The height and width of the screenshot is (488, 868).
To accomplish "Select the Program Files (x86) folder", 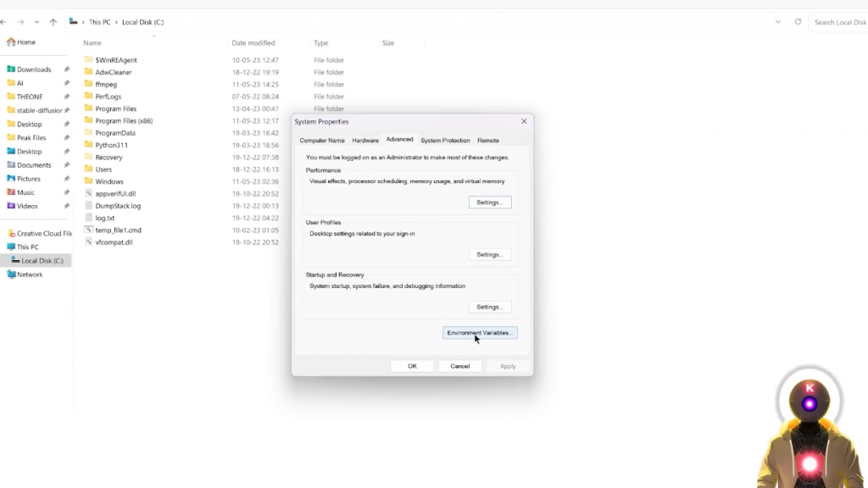I will 124,120.
